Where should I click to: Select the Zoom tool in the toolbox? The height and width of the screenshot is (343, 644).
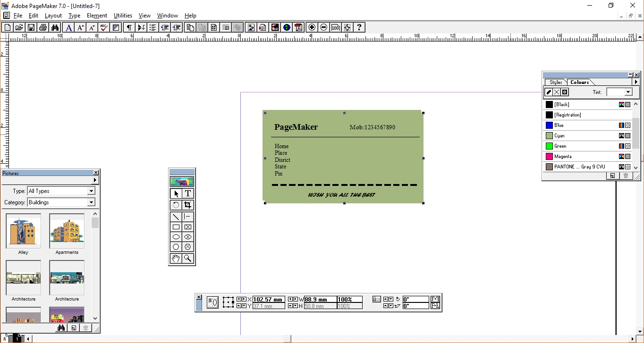pyautogui.click(x=188, y=258)
